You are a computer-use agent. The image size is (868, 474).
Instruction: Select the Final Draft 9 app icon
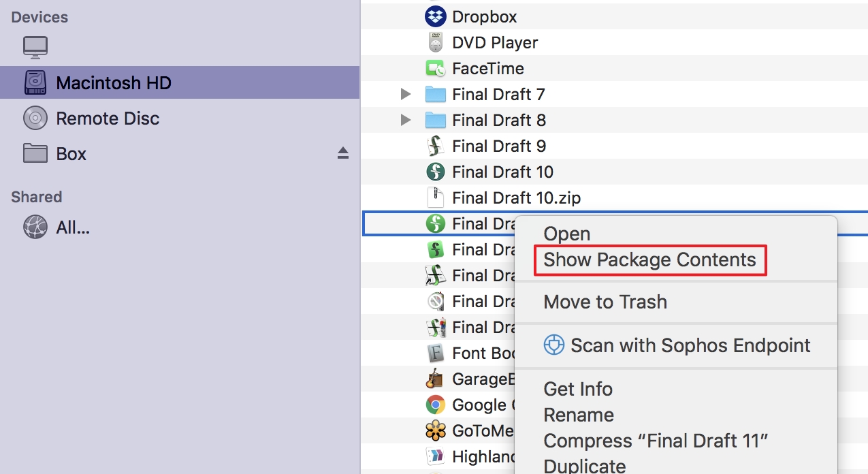coord(436,146)
